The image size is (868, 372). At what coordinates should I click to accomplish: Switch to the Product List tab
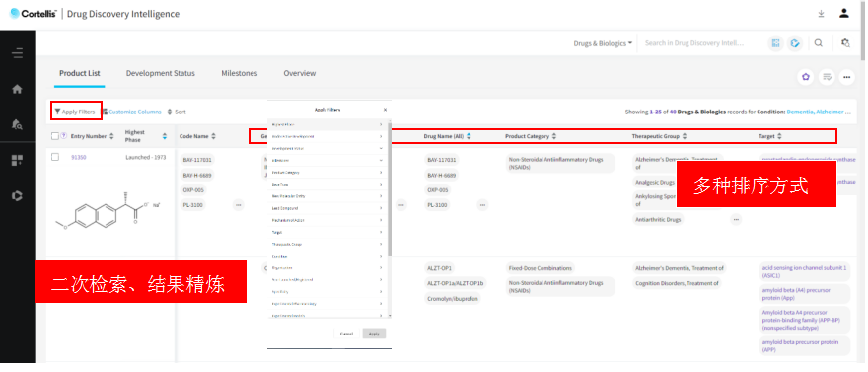pyautogui.click(x=80, y=73)
